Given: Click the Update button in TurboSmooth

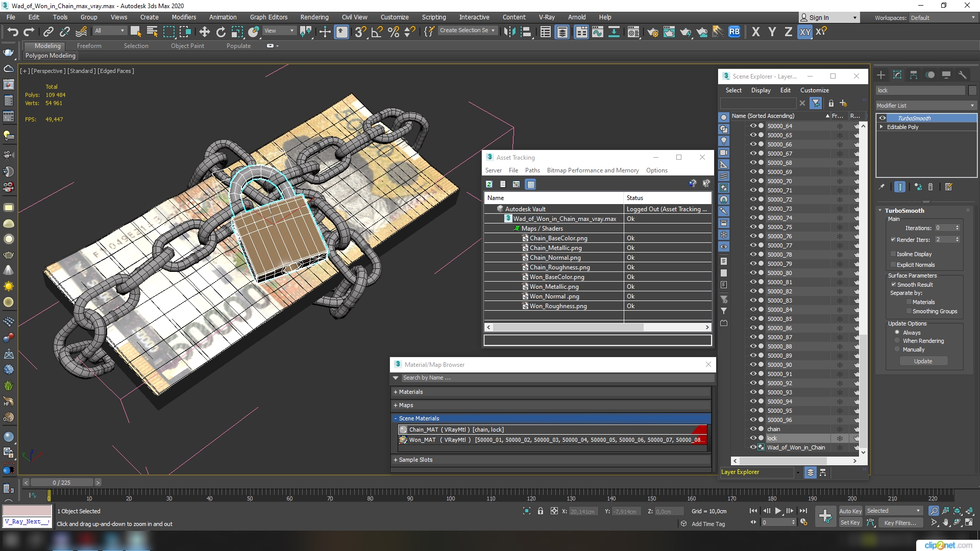Looking at the screenshot, I should click(923, 361).
